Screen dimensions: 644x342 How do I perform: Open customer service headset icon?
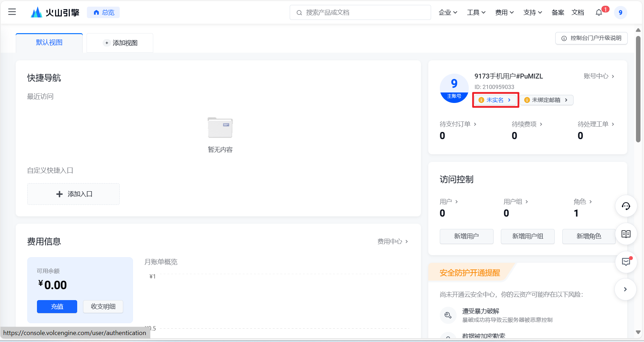click(x=626, y=206)
